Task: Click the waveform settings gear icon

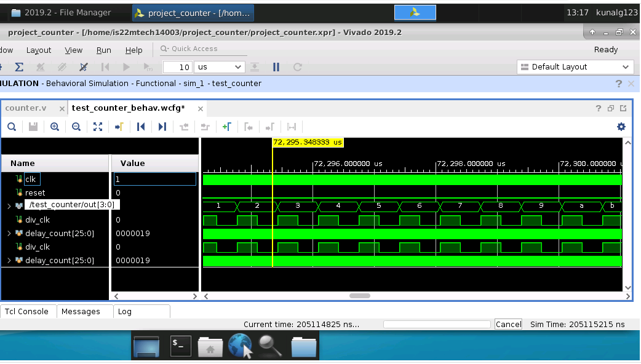Action: pos(621,127)
